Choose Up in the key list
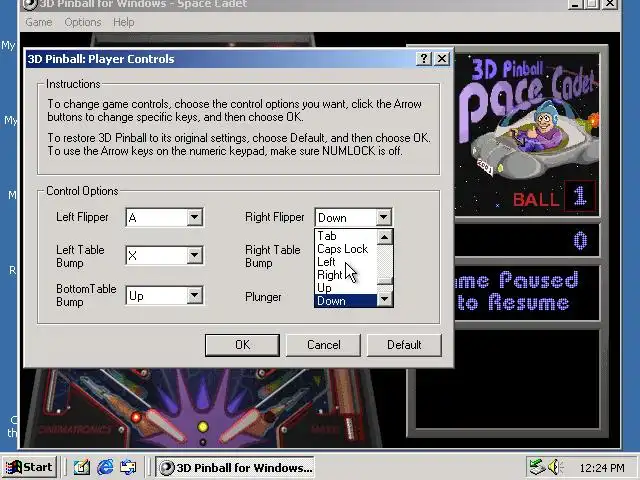Viewport: 640px width, 480px height. 346,288
